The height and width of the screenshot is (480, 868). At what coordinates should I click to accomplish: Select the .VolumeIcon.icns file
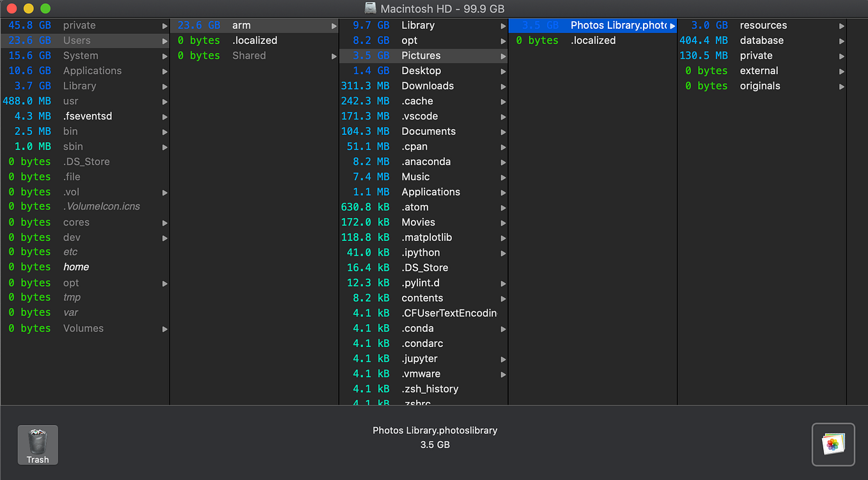tap(85, 206)
